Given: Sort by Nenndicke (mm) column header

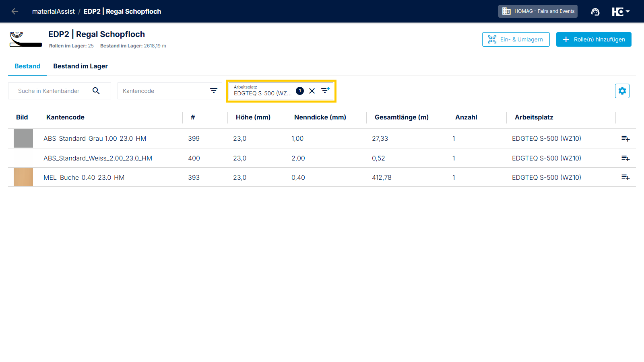Looking at the screenshot, I should [x=320, y=117].
